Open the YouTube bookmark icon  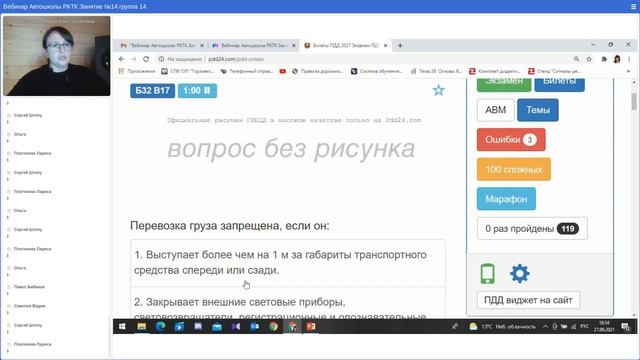pos(282,71)
